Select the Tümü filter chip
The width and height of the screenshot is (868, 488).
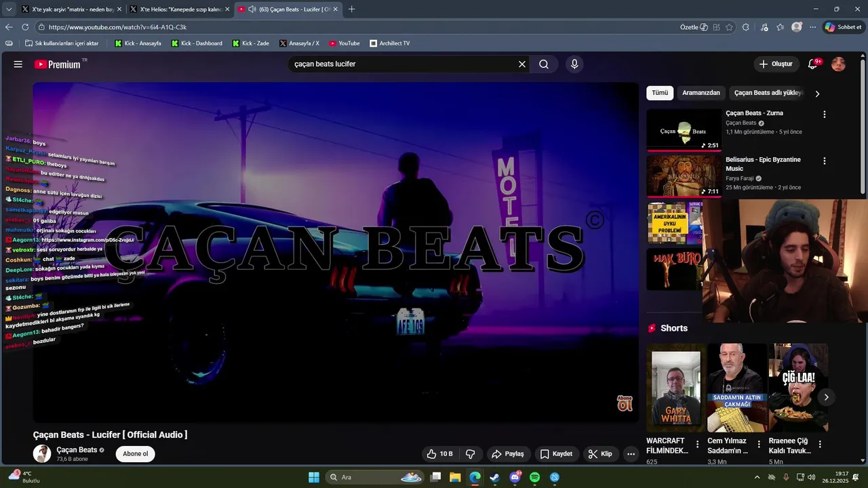tap(660, 93)
